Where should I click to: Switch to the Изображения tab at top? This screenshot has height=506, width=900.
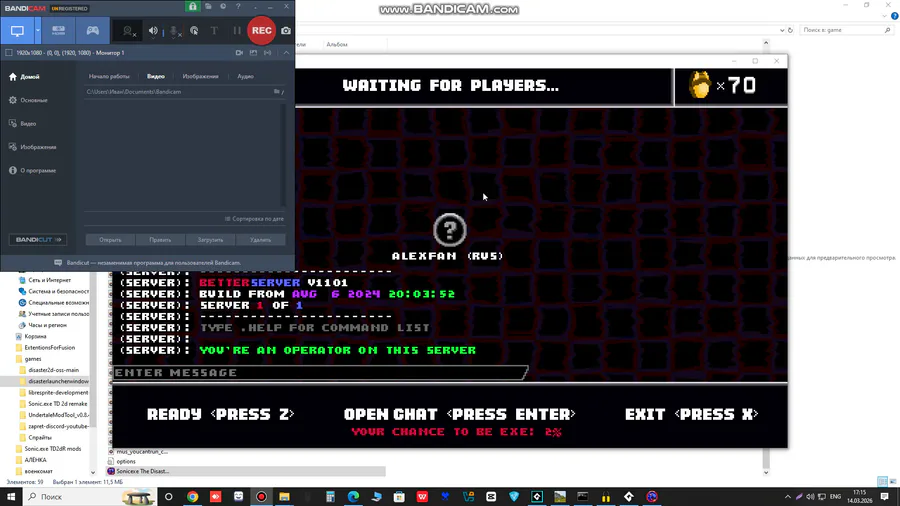pos(200,76)
